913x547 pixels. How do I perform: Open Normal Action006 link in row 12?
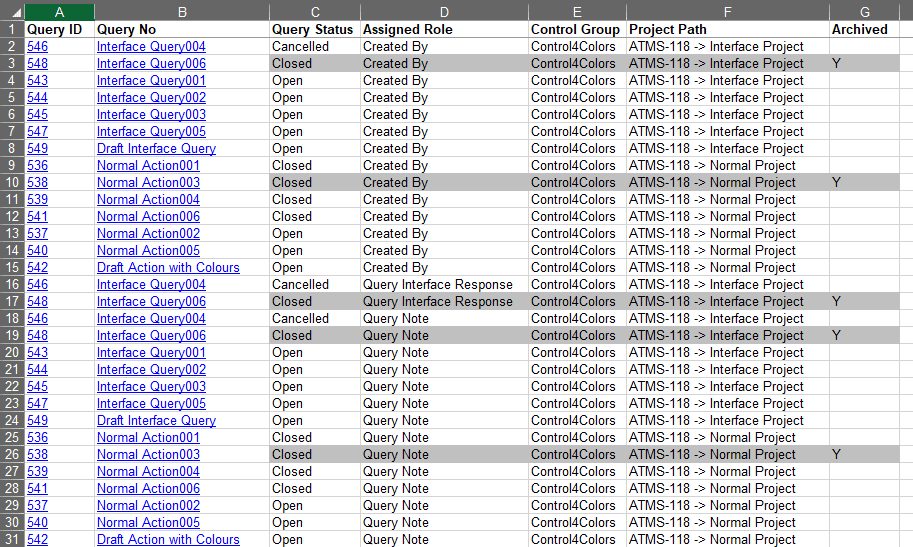pos(148,216)
